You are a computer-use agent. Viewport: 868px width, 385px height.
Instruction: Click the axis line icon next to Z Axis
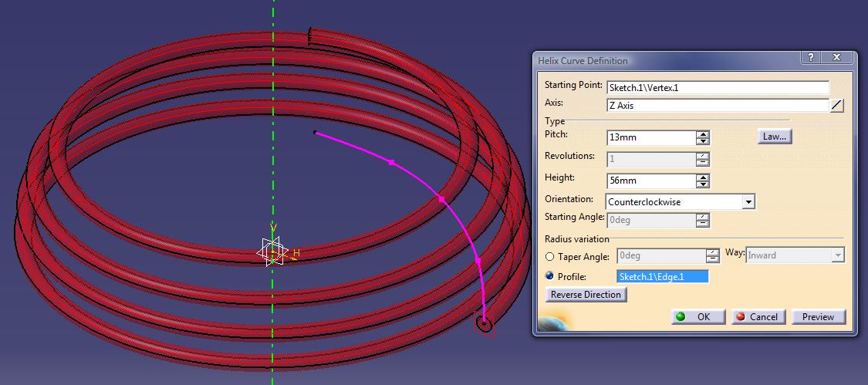pos(836,105)
